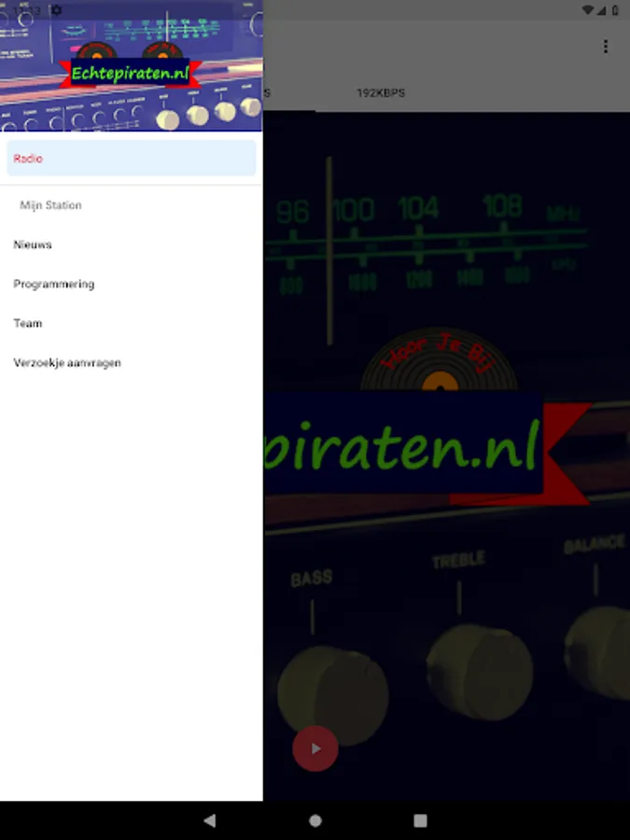Select Mijn Station sub-item
630x840 pixels.
(51, 205)
